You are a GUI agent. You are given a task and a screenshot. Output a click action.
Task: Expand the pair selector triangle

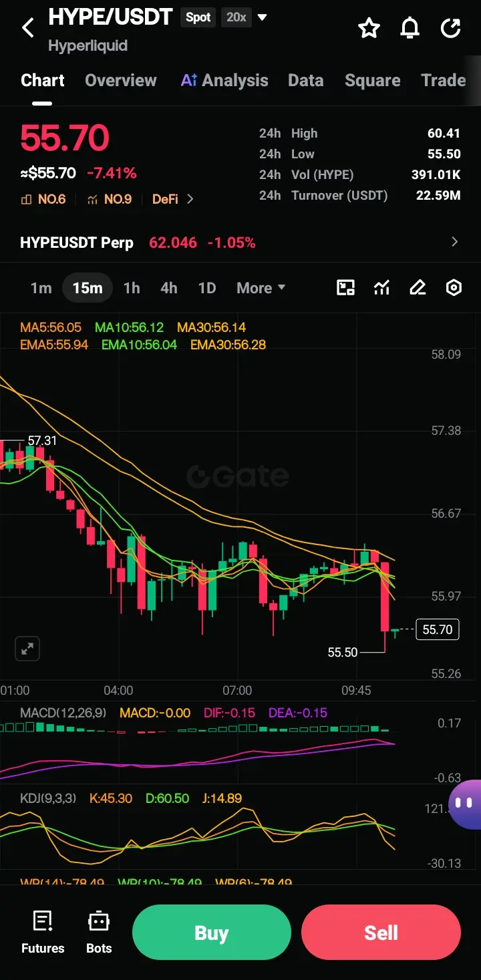pyautogui.click(x=263, y=17)
